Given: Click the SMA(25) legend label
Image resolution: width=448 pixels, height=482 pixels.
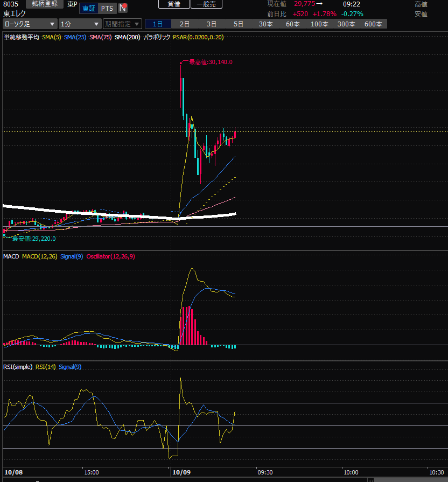Looking at the screenshot, I should 75,37.
